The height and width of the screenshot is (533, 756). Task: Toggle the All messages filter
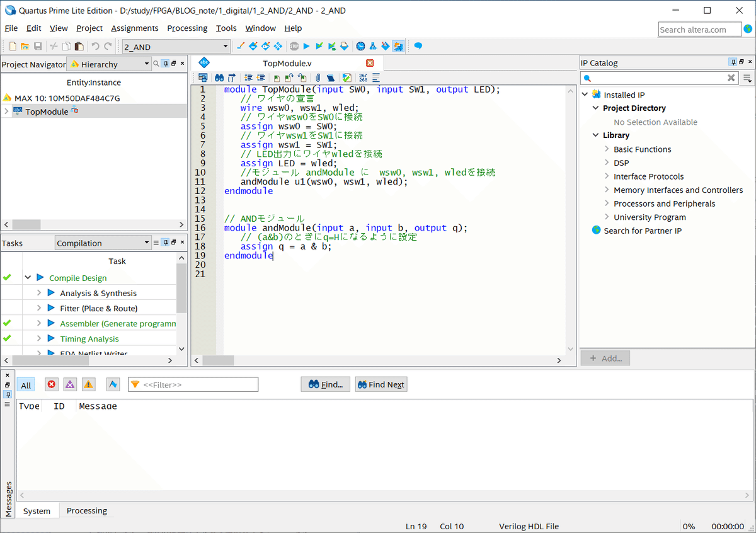click(26, 385)
